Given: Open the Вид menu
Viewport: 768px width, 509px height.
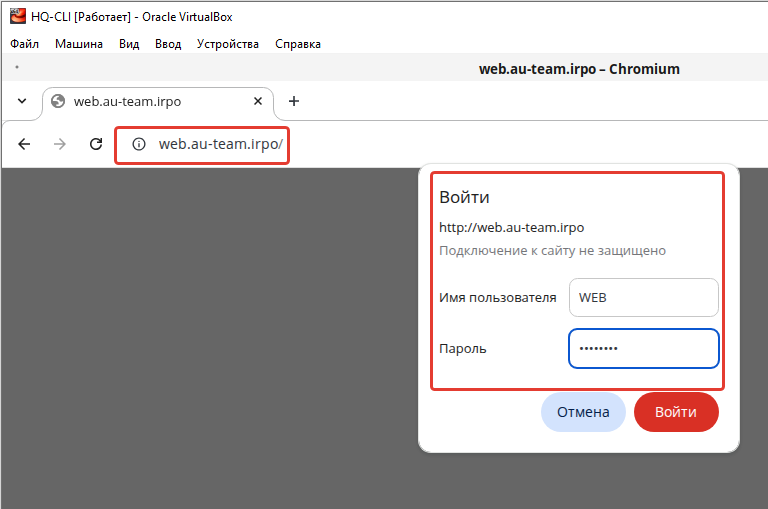Looking at the screenshot, I should (129, 44).
